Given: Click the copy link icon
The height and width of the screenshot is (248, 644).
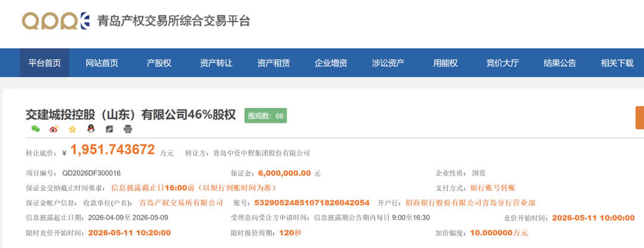Looking at the screenshot, I should coord(109,129).
